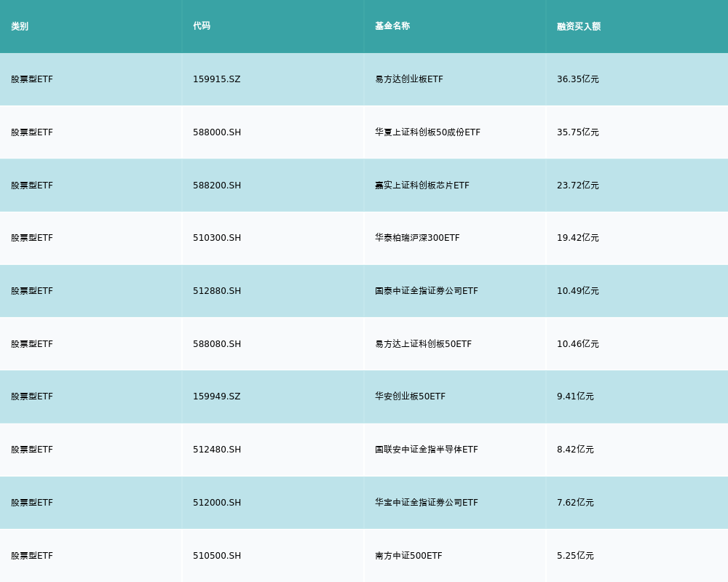Click fund 华宝中证全指证券公司ETF

point(426,503)
